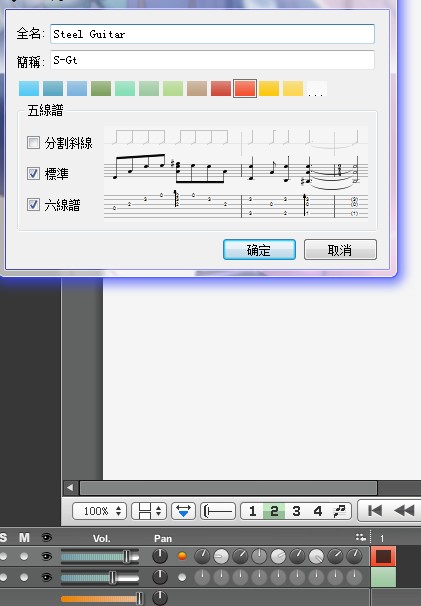Click the orange master volume slider

(x=102, y=598)
